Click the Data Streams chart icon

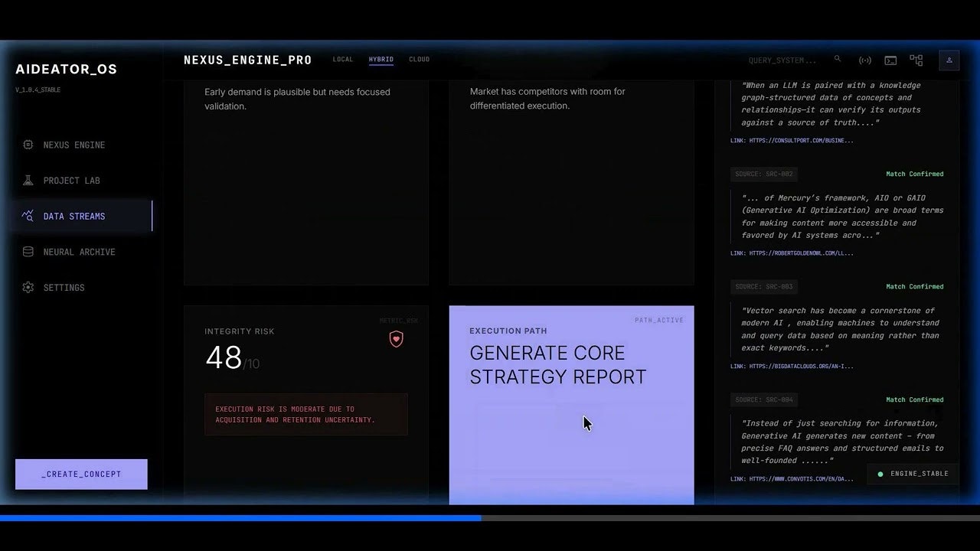(28, 216)
